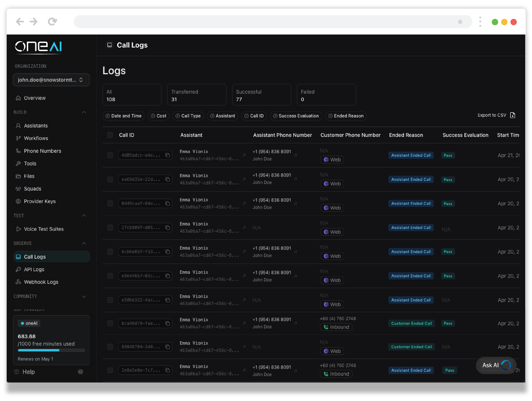Check the row for call bca48d79-fae
This screenshot has width=532, height=401.
click(110, 323)
